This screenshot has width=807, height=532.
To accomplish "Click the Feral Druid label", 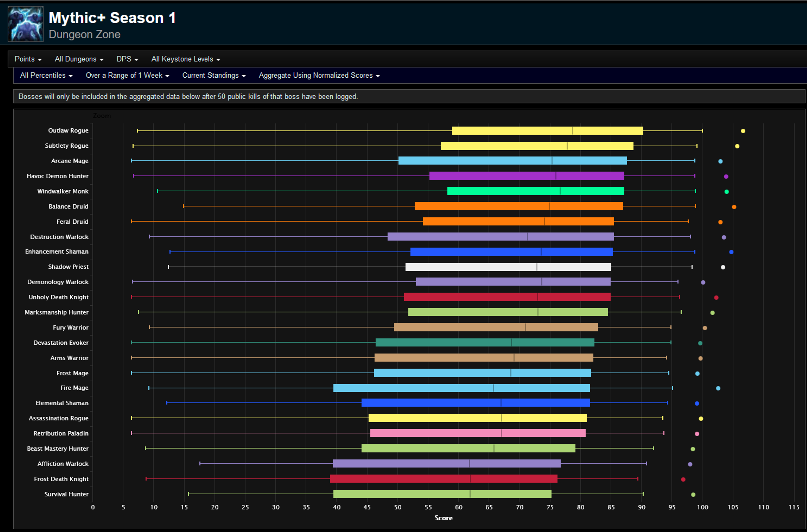I will [x=72, y=221].
